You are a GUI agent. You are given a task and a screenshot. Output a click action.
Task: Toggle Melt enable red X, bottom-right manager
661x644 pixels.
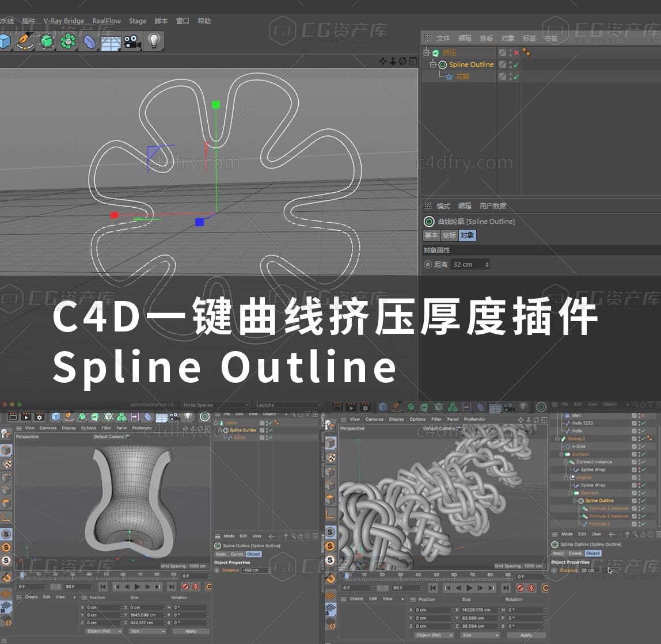(x=643, y=416)
